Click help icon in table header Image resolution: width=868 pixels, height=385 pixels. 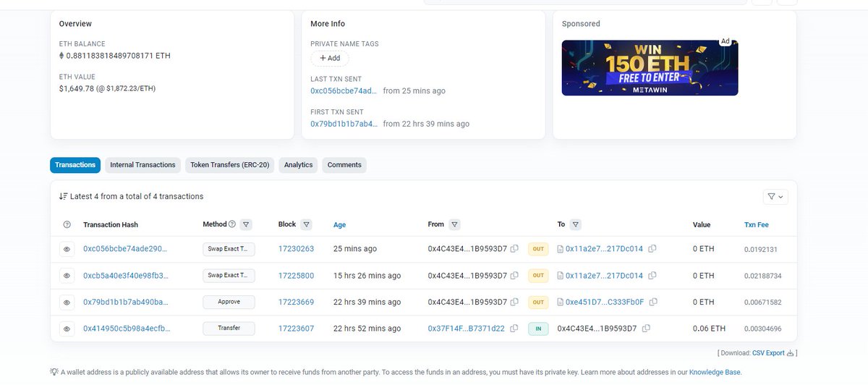pos(67,225)
